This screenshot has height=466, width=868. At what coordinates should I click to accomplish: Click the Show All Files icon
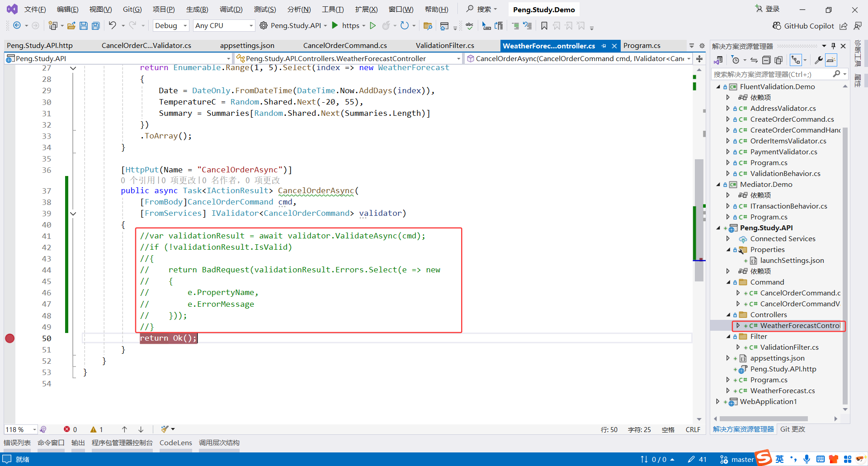778,60
